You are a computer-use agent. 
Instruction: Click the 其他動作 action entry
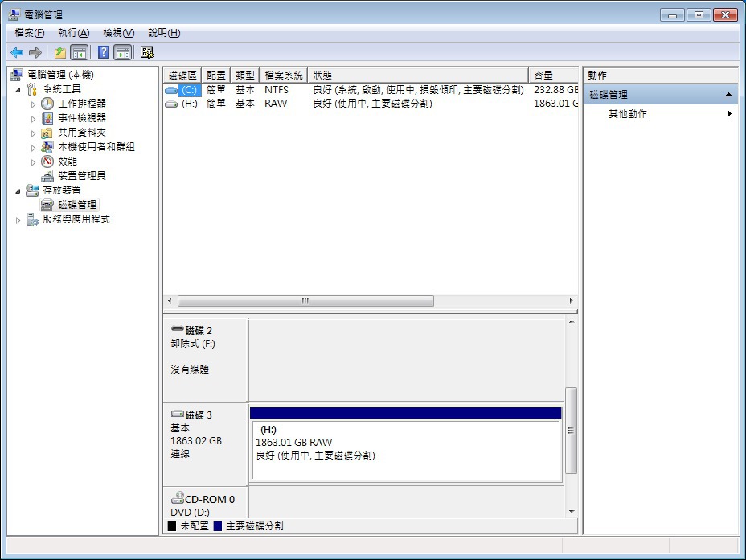click(628, 113)
